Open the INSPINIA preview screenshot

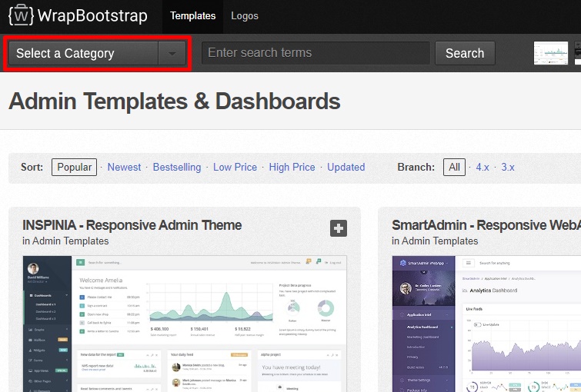(185, 324)
